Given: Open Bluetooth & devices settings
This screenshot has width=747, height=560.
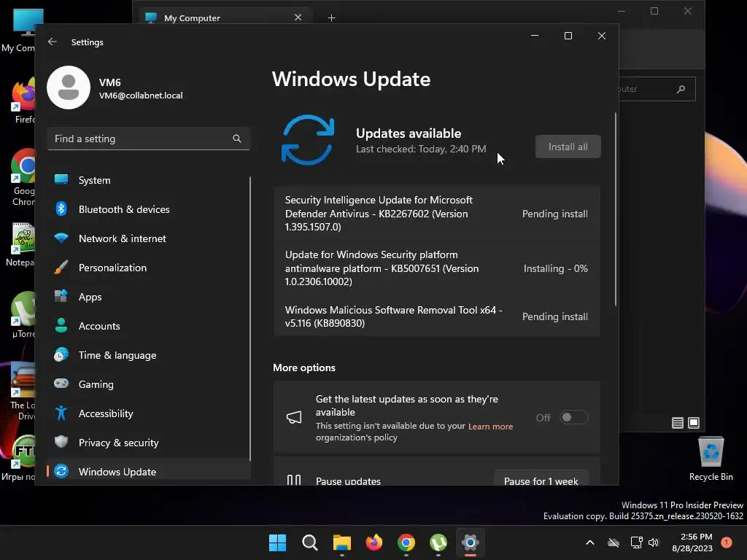Looking at the screenshot, I should pyautogui.click(x=149, y=209).
